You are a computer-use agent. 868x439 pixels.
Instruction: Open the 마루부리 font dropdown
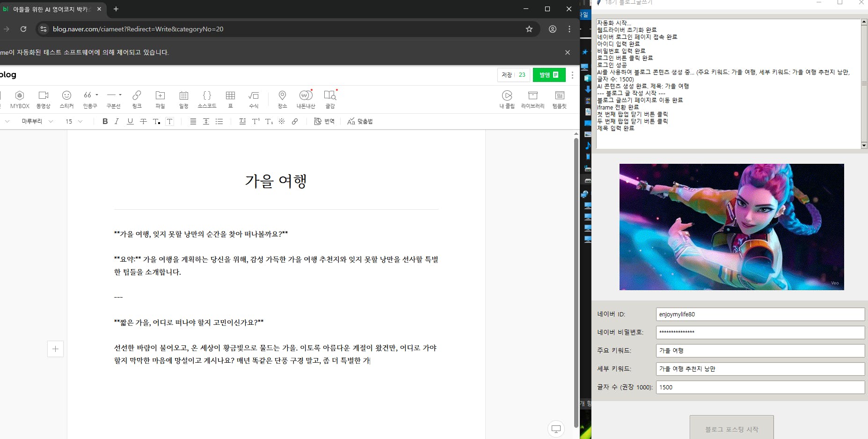(37, 121)
